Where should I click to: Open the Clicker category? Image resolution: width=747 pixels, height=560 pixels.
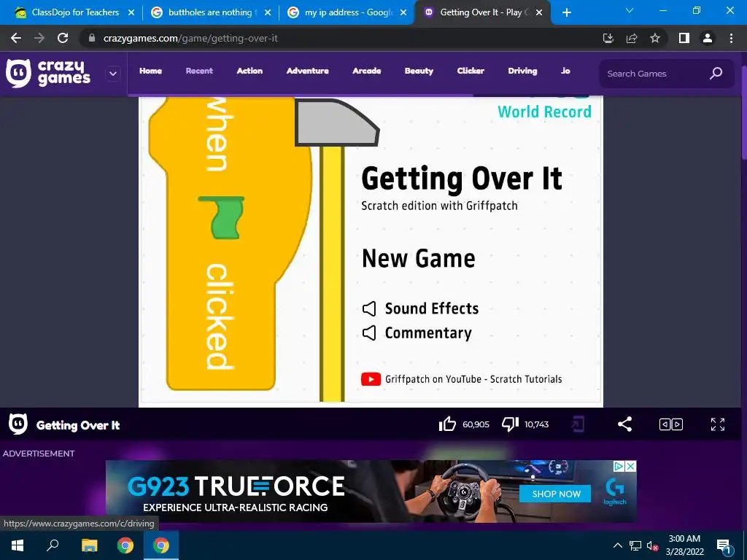(x=471, y=71)
